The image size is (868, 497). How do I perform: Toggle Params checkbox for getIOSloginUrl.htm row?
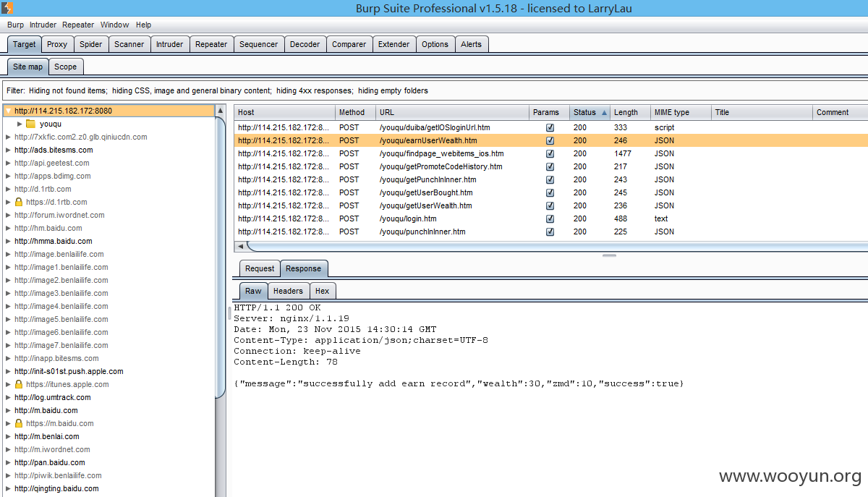[x=550, y=127]
